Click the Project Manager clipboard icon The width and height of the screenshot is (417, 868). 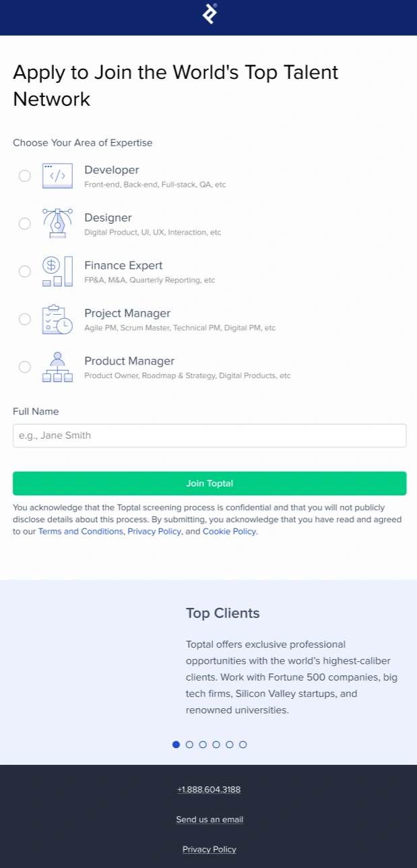(57, 319)
